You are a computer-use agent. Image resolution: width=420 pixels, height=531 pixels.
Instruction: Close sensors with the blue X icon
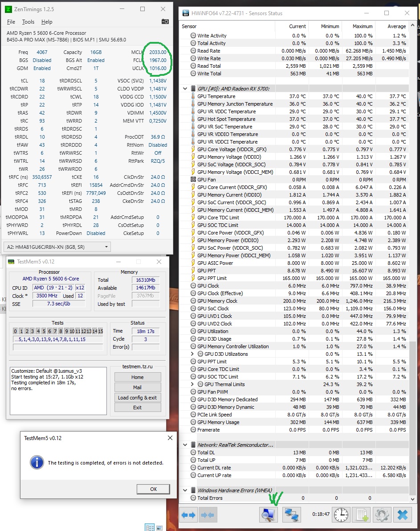[402, 515]
